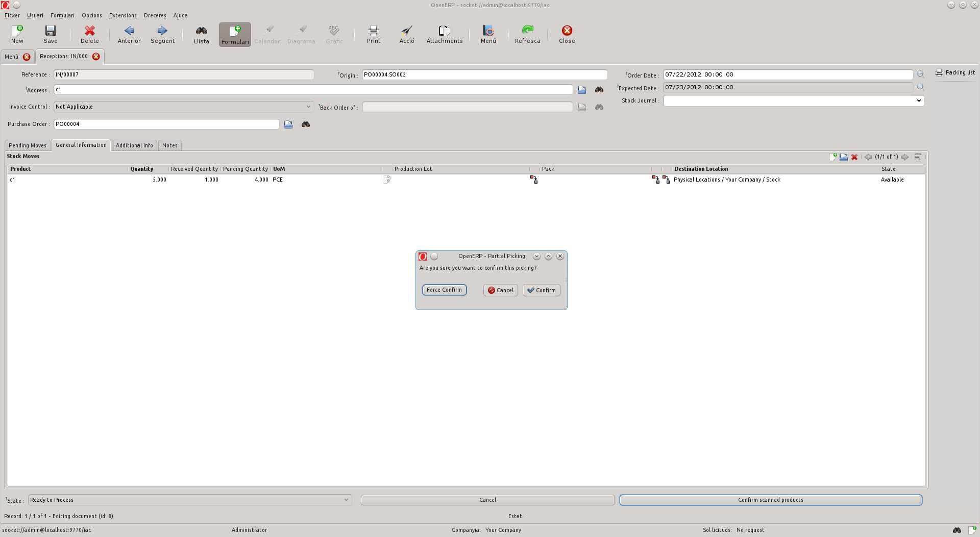980x537 pixels.
Task: Print the document from toolbar
Action: click(374, 34)
